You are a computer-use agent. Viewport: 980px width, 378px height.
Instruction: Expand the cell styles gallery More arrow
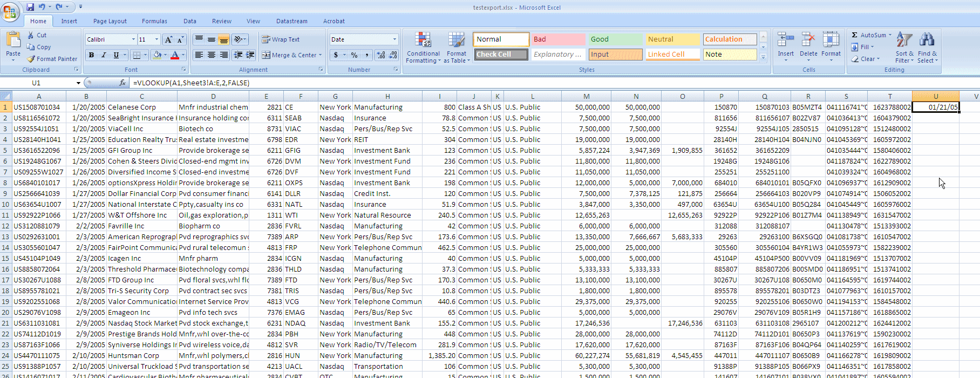(763, 57)
